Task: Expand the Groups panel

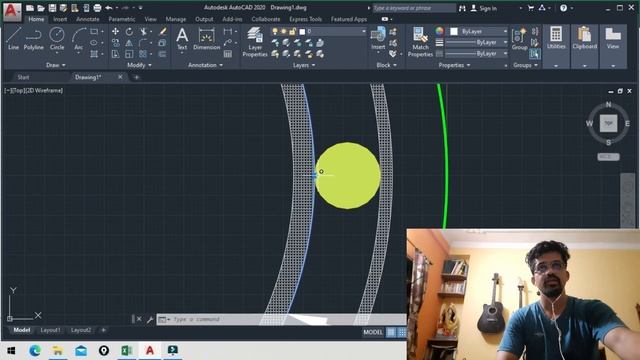Action: 525,65
